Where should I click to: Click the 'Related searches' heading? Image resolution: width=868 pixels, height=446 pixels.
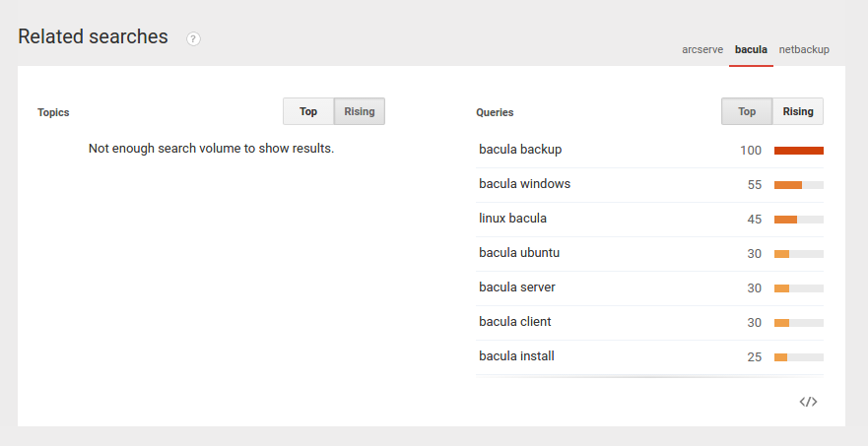pos(93,36)
